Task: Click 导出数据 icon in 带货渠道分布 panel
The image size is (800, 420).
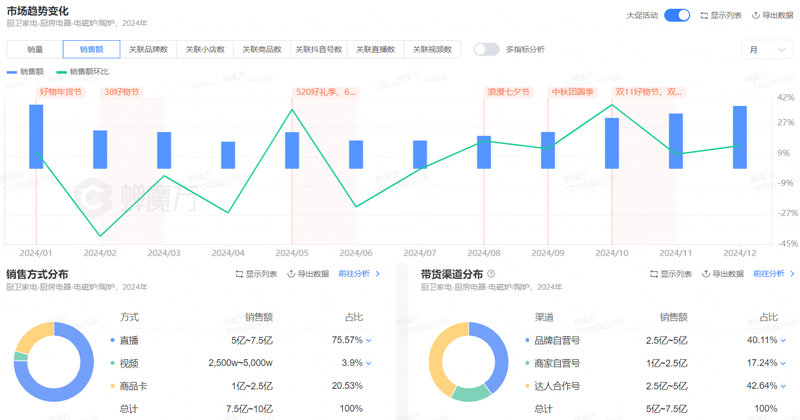Action: 706,274
